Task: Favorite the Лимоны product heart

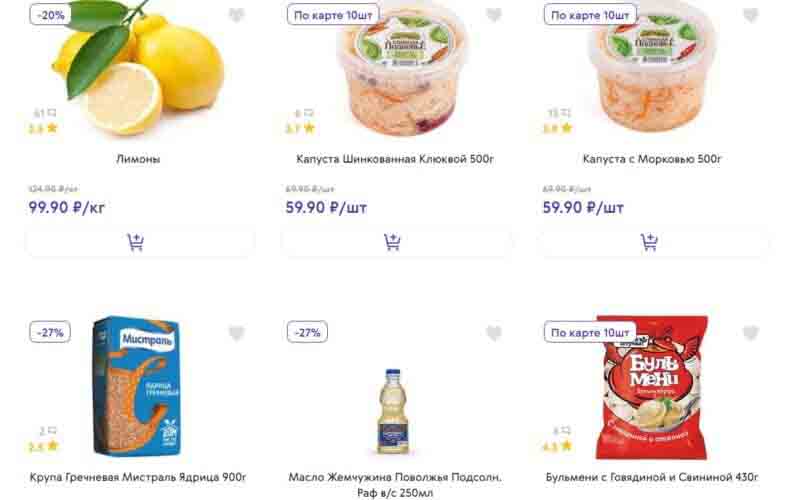Action: pyautogui.click(x=237, y=15)
